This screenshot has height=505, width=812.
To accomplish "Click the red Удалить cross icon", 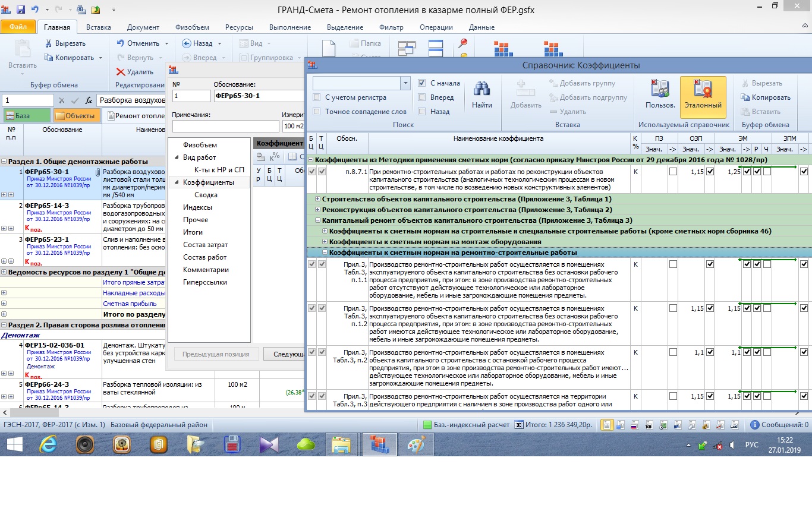I will (121, 72).
